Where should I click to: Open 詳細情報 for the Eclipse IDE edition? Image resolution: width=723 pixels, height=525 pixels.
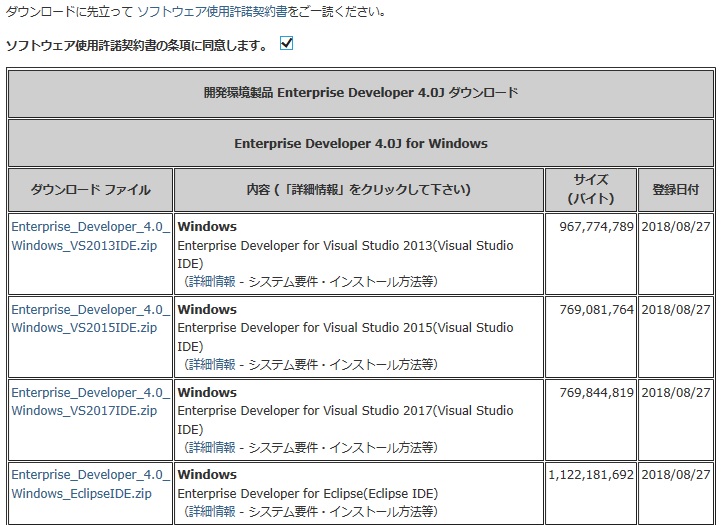click(x=212, y=511)
